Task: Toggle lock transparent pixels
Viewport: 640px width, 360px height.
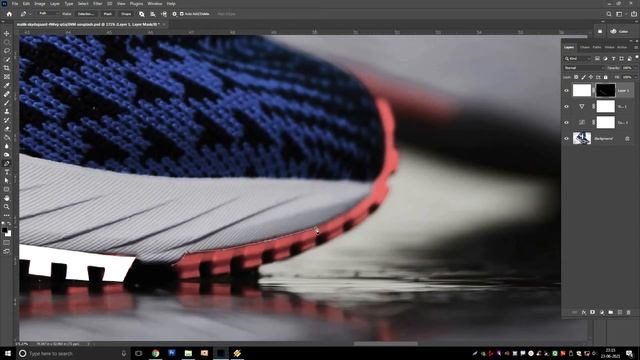Action: [x=576, y=77]
